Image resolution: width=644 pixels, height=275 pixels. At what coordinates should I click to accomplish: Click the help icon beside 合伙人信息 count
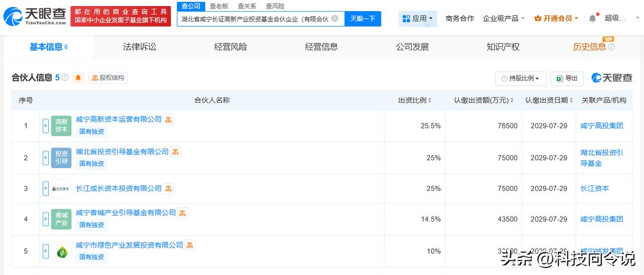point(65,78)
